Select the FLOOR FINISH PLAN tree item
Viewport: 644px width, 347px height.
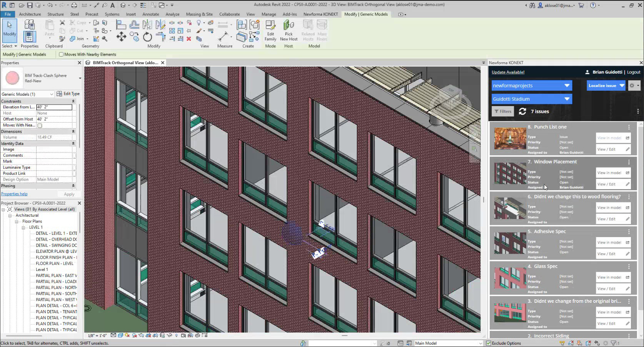click(x=56, y=257)
